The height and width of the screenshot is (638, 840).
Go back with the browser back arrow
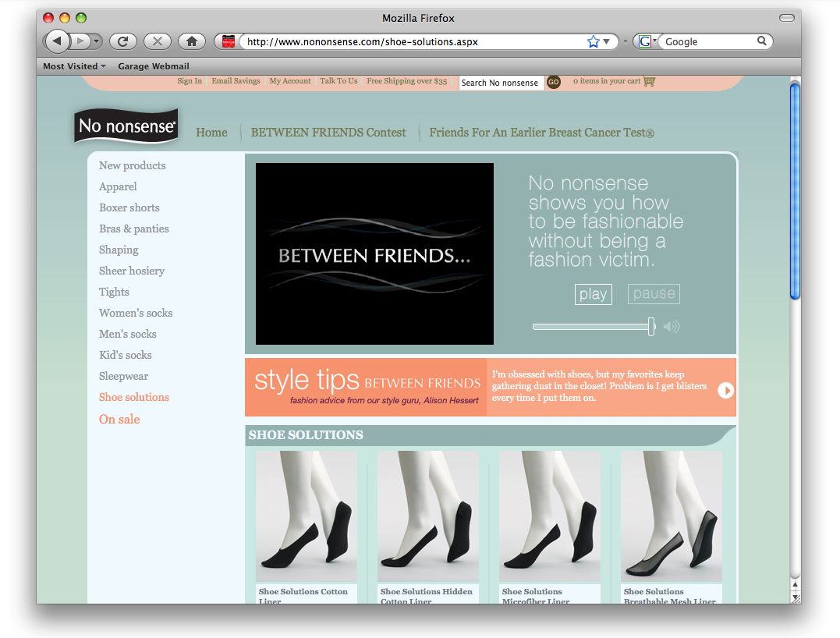point(58,41)
